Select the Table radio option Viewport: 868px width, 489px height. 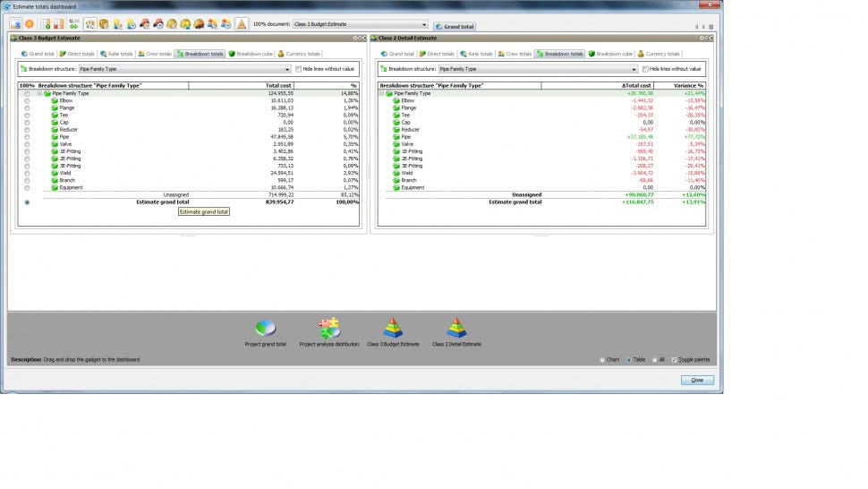(x=628, y=360)
